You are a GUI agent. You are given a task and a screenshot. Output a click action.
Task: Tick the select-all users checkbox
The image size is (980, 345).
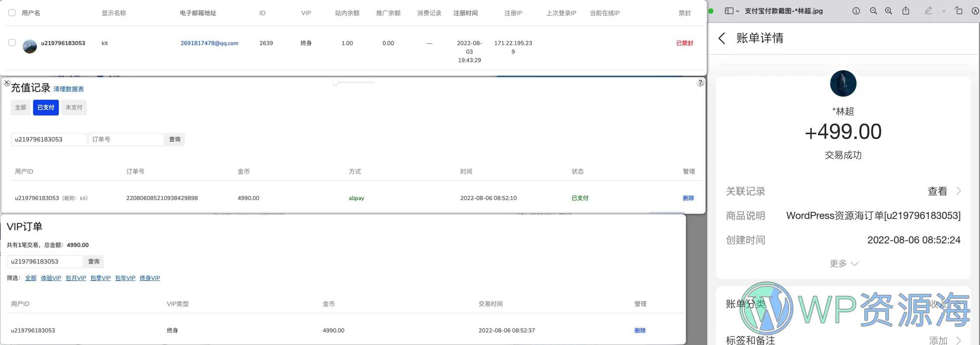12,13
